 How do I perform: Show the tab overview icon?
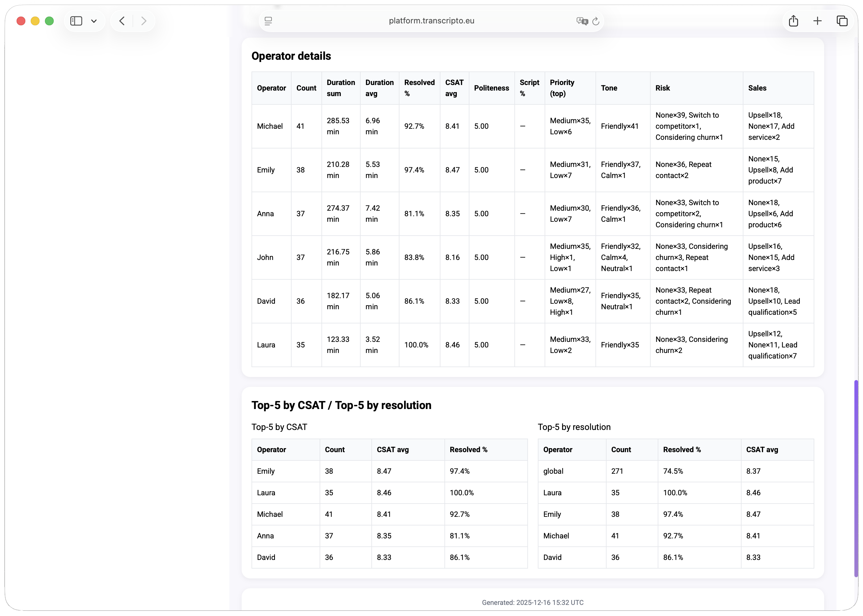click(842, 21)
